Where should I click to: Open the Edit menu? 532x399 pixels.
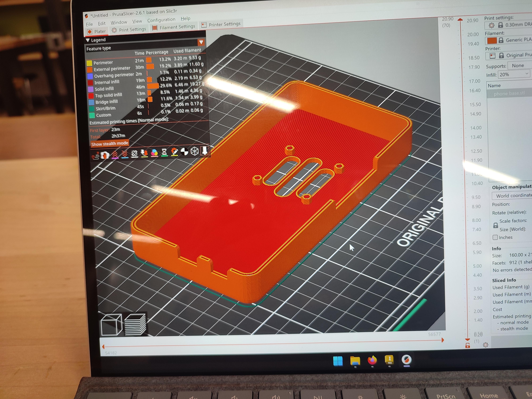(102, 23)
